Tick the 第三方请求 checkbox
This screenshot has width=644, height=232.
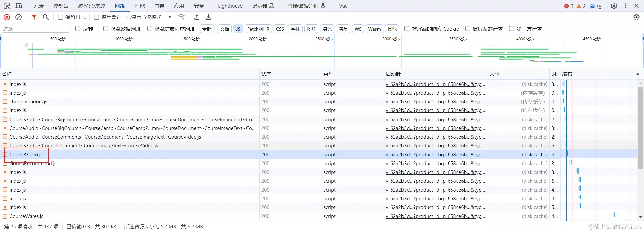click(x=512, y=29)
